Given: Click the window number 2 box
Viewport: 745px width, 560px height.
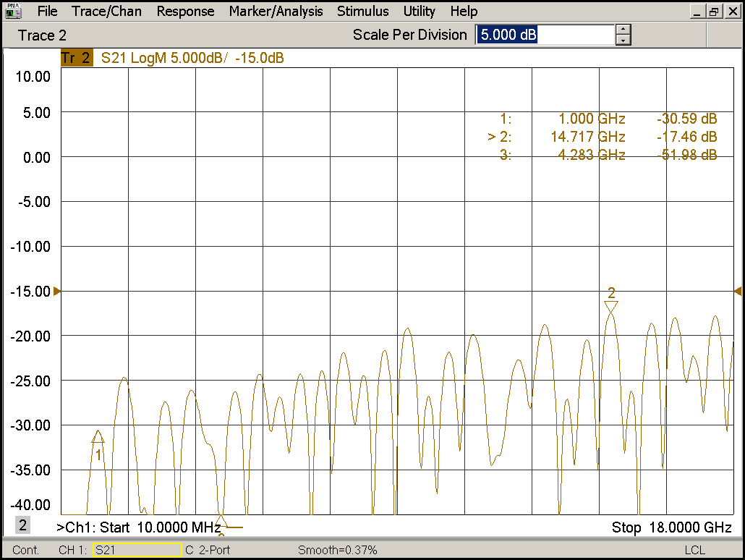Looking at the screenshot, I should (22, 525).
